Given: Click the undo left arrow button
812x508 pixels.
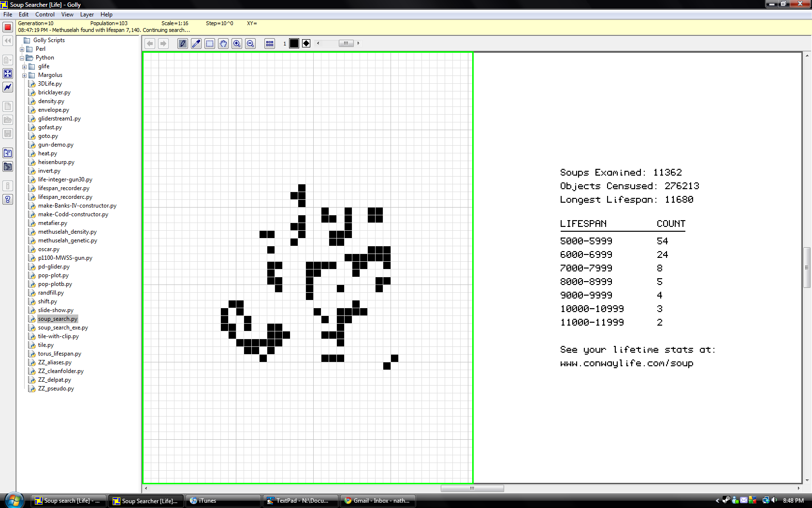Looking at the screenshot, I should 150,44.
